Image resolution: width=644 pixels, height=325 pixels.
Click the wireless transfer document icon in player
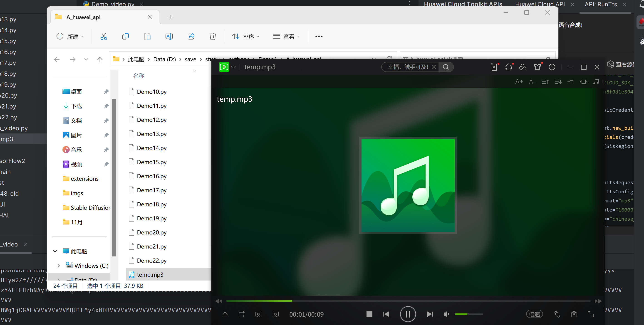494,67
